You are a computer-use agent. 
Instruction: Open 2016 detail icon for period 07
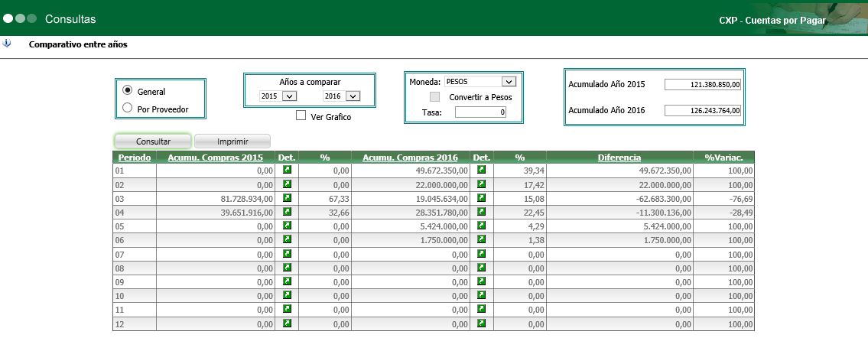click(x=482, y=253)
